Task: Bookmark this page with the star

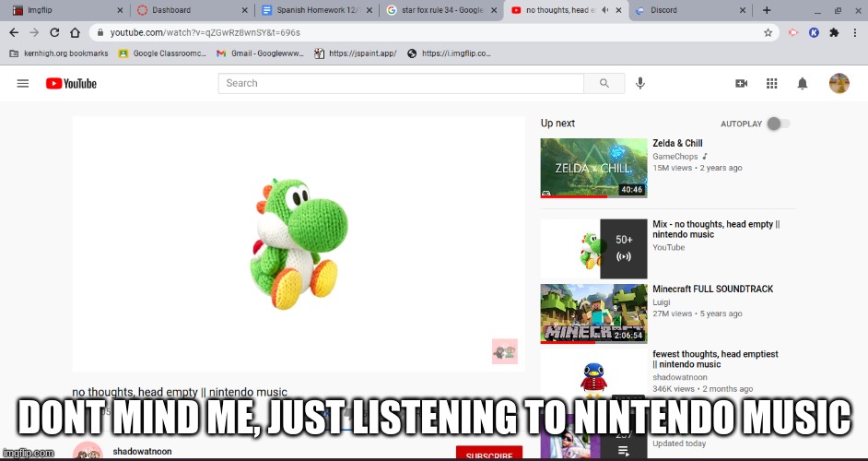Action: 768,32
